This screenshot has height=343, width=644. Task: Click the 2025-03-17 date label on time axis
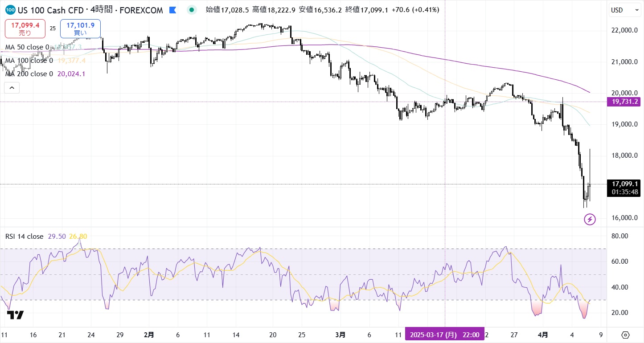pyautogui.click(x=444, y=335)
